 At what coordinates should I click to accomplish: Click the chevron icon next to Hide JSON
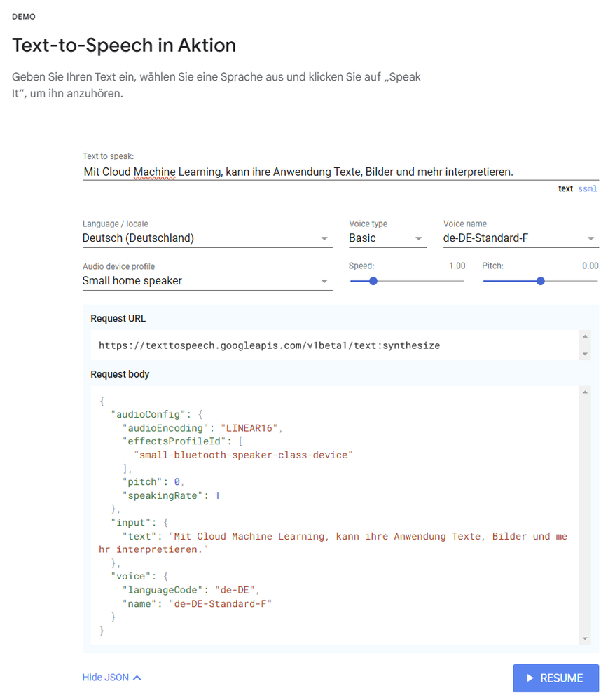tap(137, 678)
